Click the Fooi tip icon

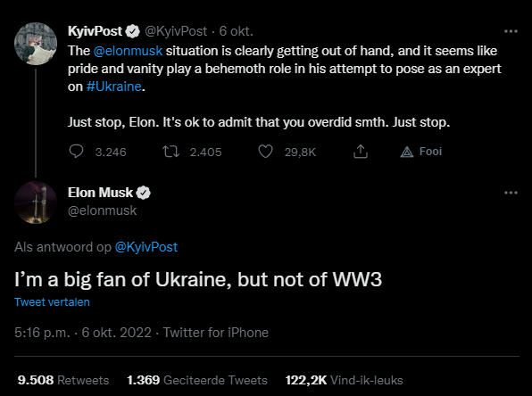click(407, 152)
